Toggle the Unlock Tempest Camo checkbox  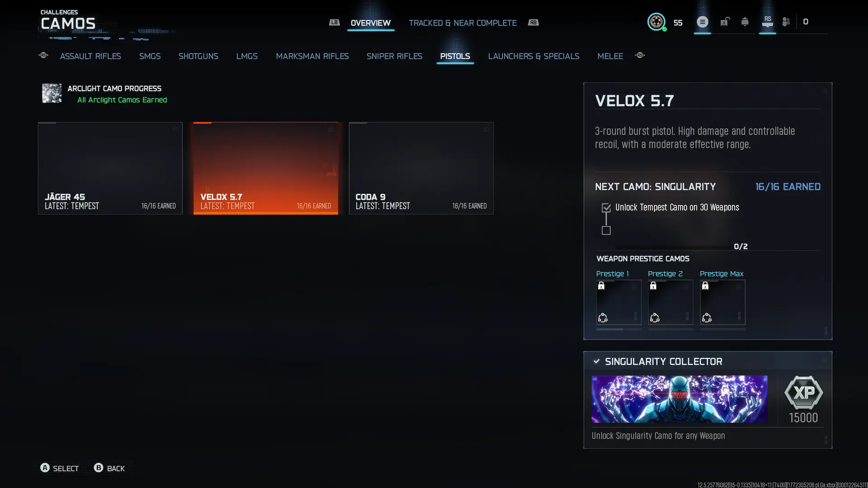pos(606,208)
